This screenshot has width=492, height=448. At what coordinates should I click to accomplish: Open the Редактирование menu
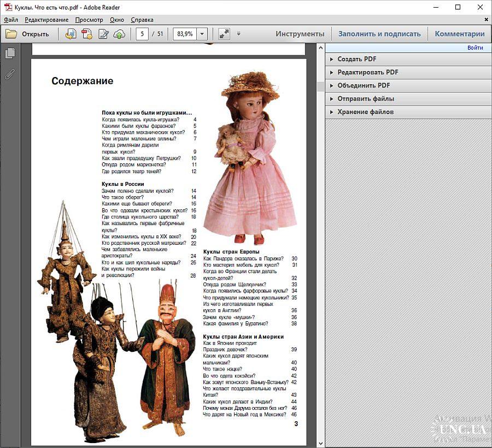[46, 20]
